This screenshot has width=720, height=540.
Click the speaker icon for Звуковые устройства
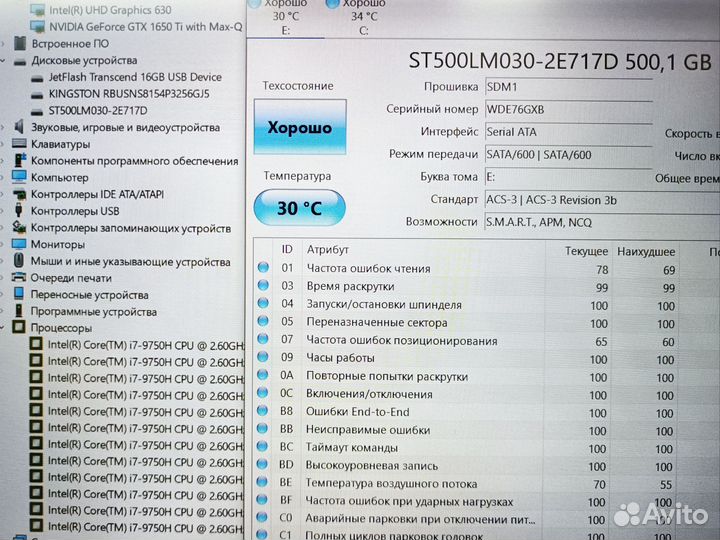click(x=19, y=127)
